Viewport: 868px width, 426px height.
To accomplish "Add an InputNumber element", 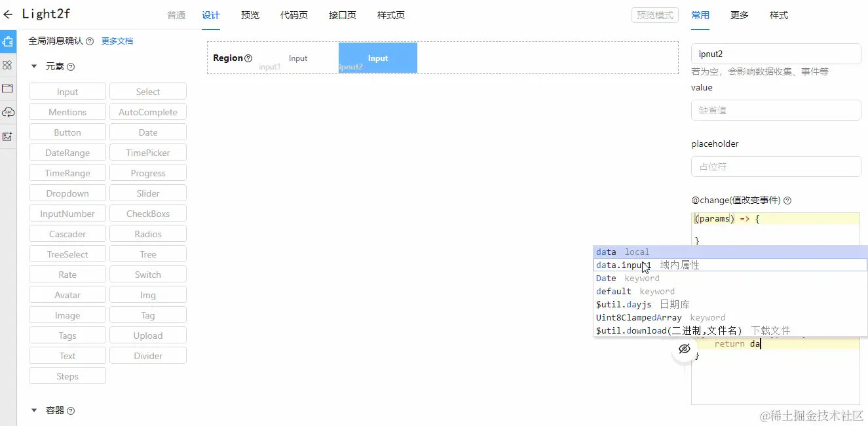I will [x=67, y=214].
